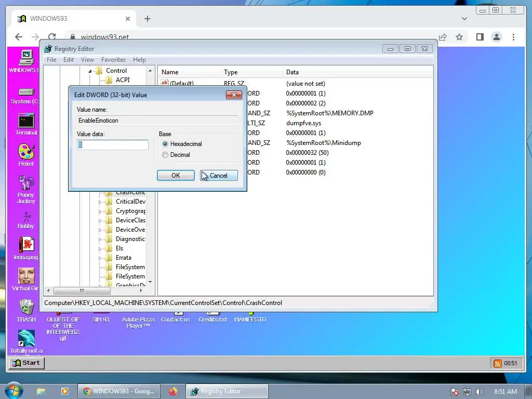532x399 pixels.
Task: Click the RSS feed icon in Windows93 tray
Action: pyautogui.click(x=497, y=363)
